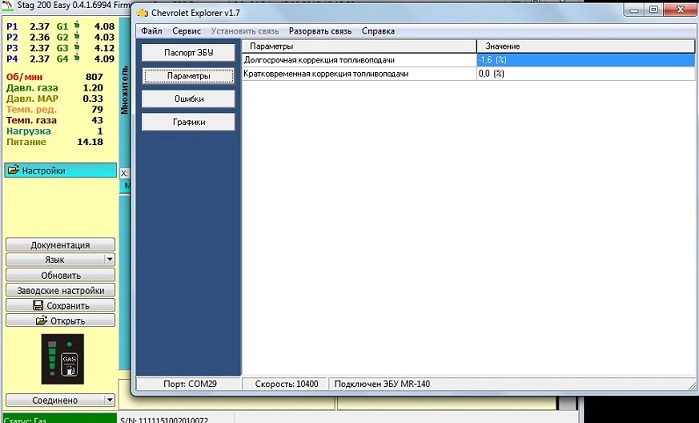Image resolution: width=699 pixels, height=423 pixels.
Task: Open the Соединено dropdown arrow
Action: [108, 401]
